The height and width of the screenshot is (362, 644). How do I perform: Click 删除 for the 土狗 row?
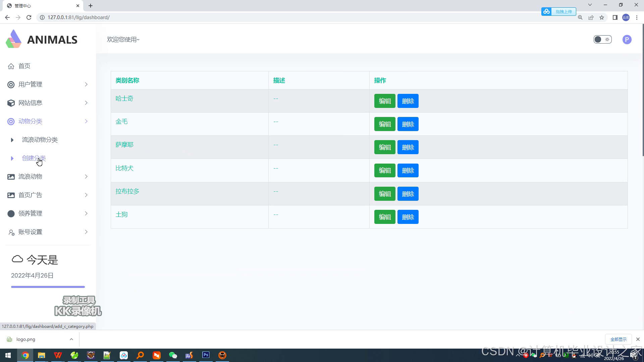pyautogui.click(x=408, y=217)
